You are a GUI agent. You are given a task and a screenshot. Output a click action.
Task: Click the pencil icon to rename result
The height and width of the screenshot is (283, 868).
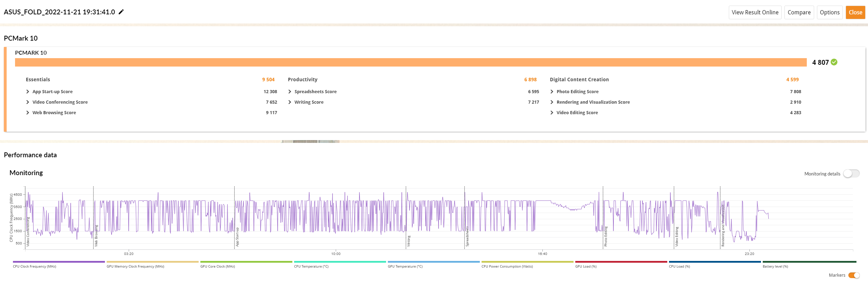coord(121,12)
